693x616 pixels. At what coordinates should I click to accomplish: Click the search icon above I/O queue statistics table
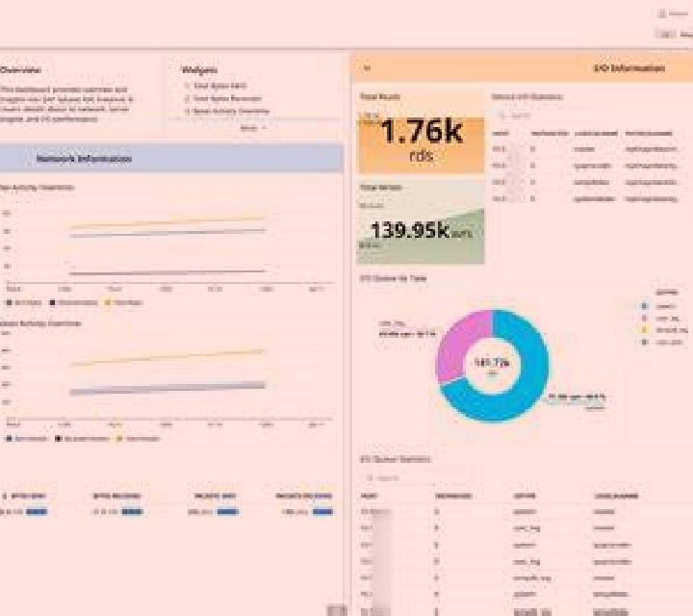(371, 478)
